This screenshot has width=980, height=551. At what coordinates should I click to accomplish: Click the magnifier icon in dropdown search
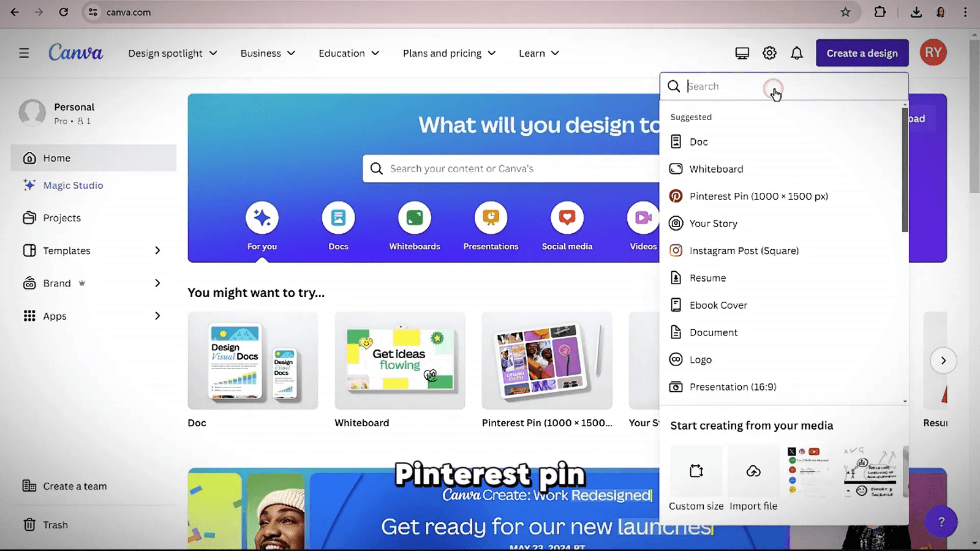(674, 86)
